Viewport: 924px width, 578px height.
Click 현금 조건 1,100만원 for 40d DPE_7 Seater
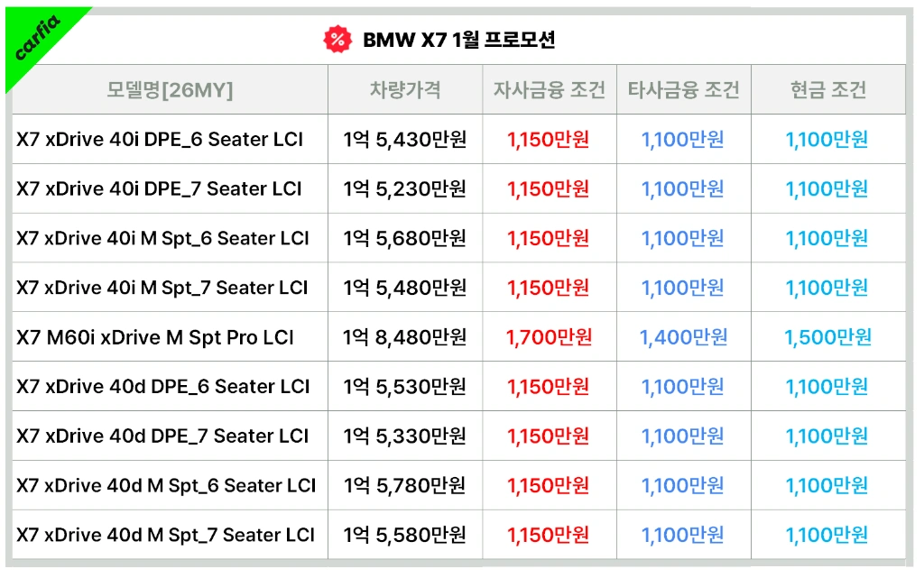point(827,436)
